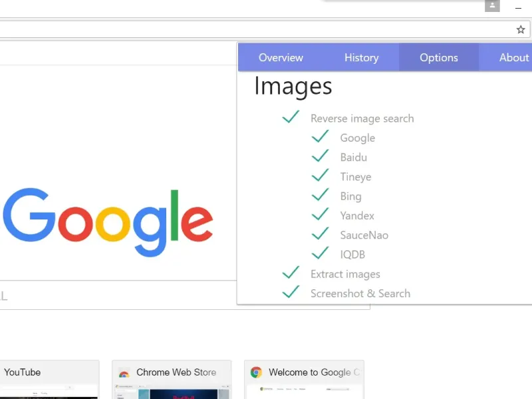
Task: Toggle the Tineye checkmark
Action: (321, 176)
